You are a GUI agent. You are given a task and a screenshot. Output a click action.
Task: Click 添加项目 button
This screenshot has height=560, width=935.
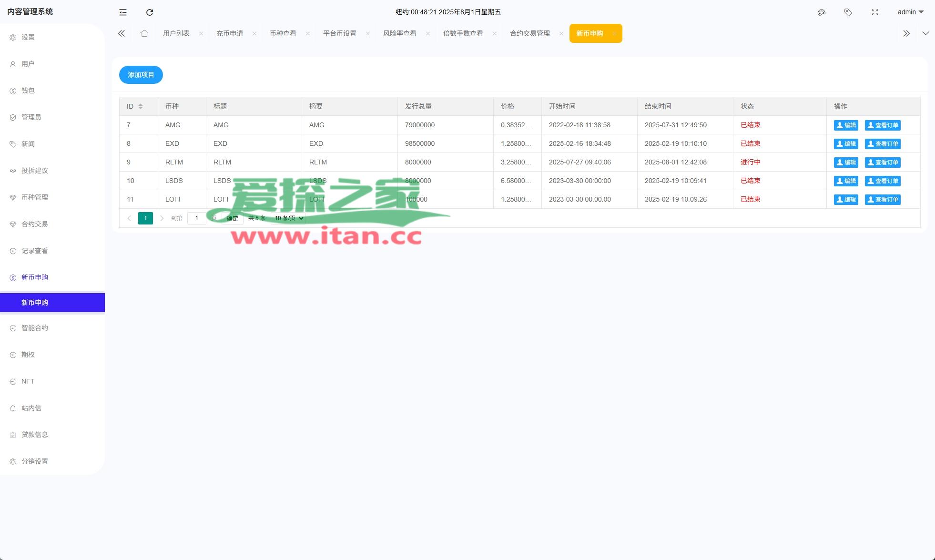[x=141, y=75]
